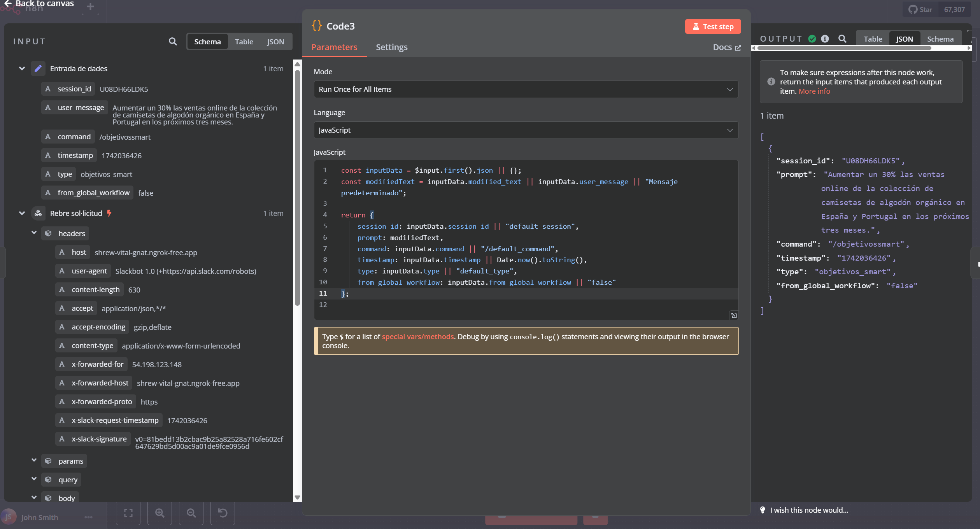
Task: Click the Entrada de dades pencil icon
Action: point(38,69)
